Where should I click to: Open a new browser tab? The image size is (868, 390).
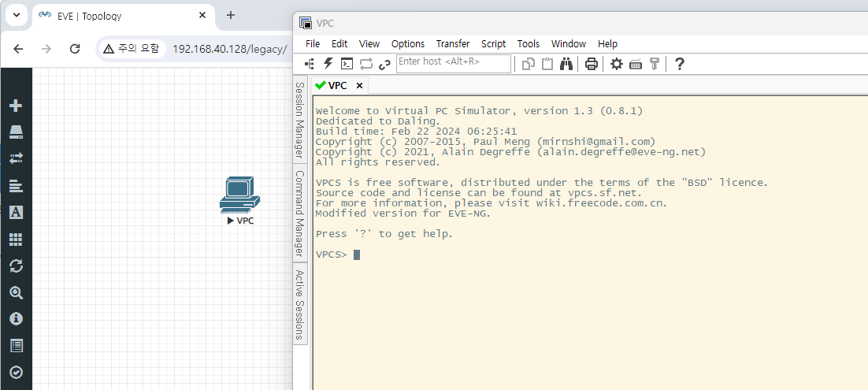(x=231, y=16)
